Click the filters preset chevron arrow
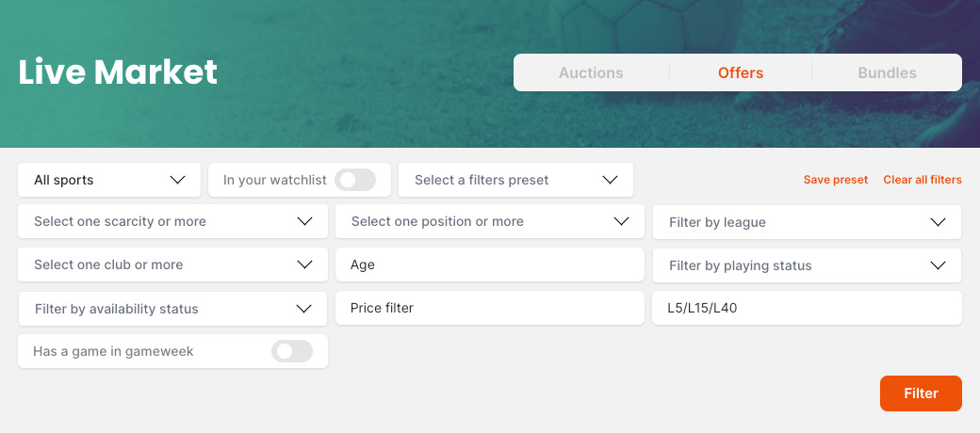Viewport: 980px width, 433px height. [x=610, y=180]
